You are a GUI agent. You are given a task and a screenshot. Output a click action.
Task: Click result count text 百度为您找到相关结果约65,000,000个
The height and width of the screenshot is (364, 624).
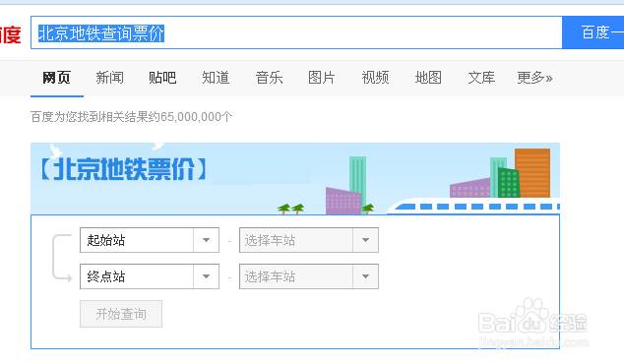coord(132,117)
